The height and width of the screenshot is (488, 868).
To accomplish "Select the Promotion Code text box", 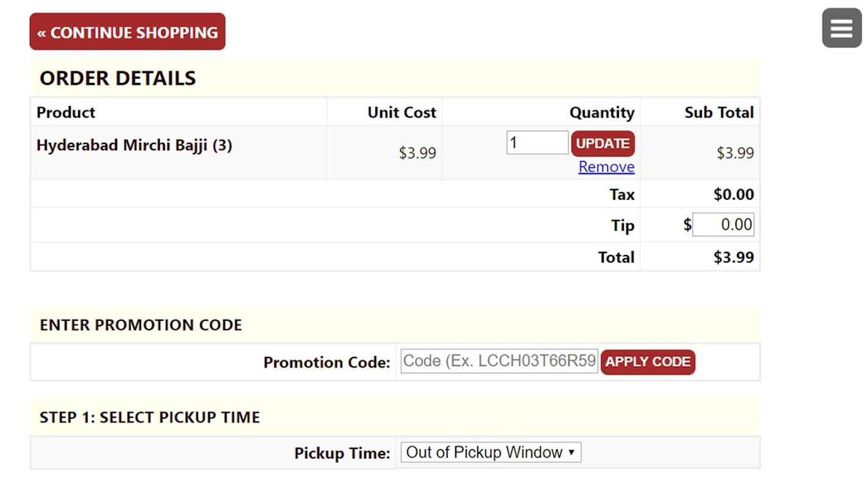I will (499, 361).
